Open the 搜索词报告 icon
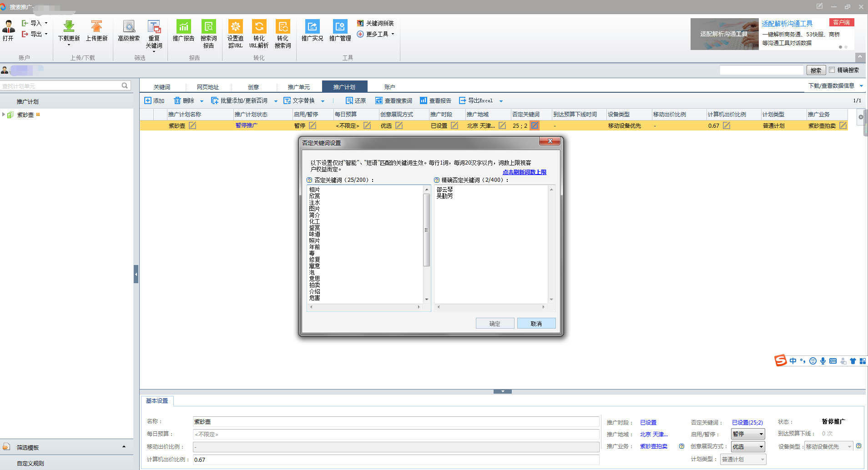Viewport: 868px width, 470px height. [x=208, y=27]
